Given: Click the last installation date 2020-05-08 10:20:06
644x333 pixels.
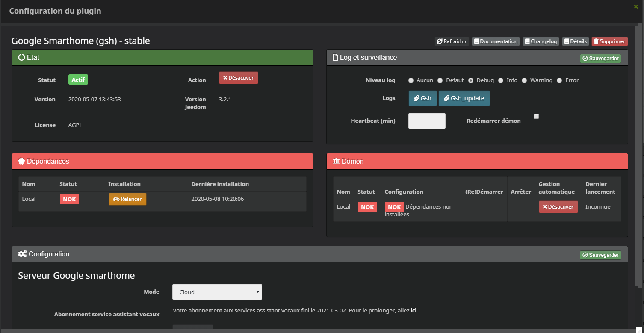Looking at the screenshot, I should (x=218, y=199).
